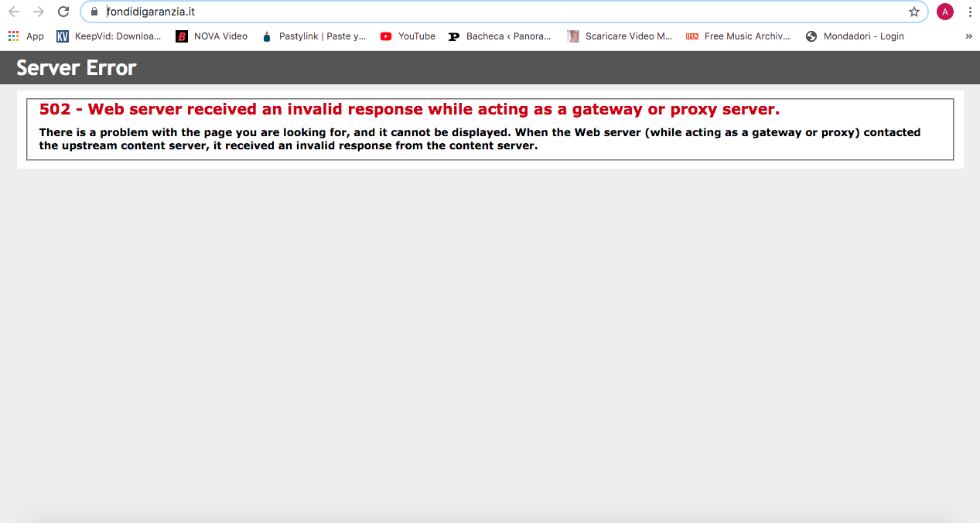Open the Mondadori Login bookmark
Image resolution: width=980 pixels, height=523 pixels.
[x=855, y=36]
